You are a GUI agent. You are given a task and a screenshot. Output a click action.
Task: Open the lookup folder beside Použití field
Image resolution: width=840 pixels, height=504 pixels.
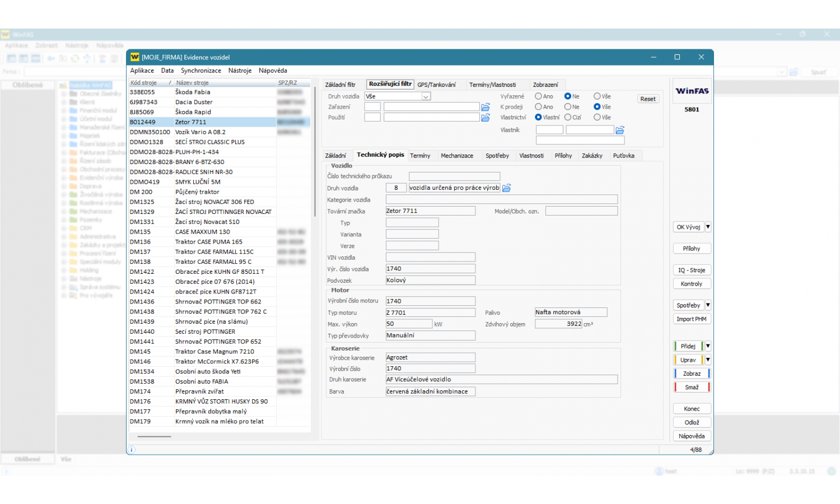tap(486, 118)
